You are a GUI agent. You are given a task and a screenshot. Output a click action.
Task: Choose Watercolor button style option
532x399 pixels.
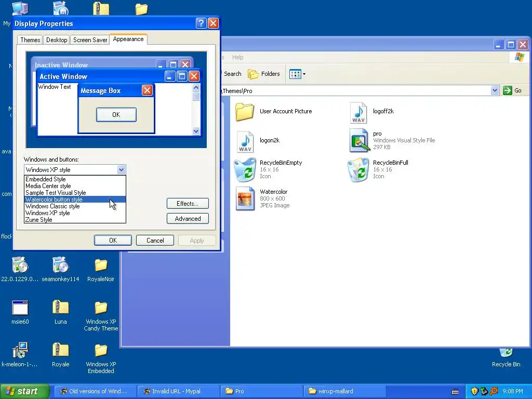(x=75, y=199)
